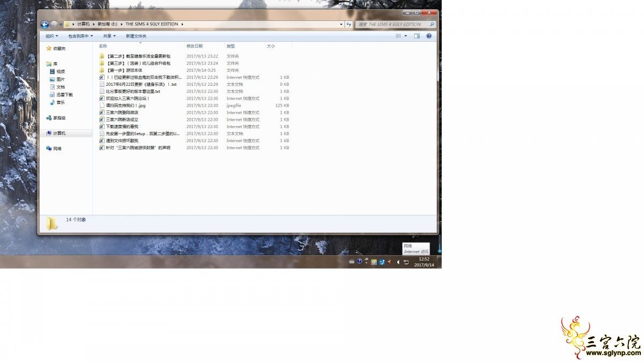This screenshot has width=644, height=362.
Task: Select 计算机 in the navigation pane
Action: (66, 133)
